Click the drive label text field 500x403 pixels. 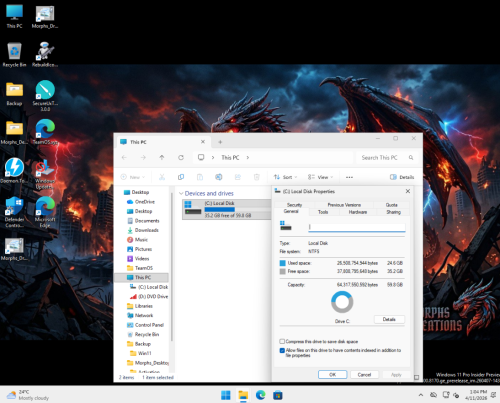pos(357,227)
